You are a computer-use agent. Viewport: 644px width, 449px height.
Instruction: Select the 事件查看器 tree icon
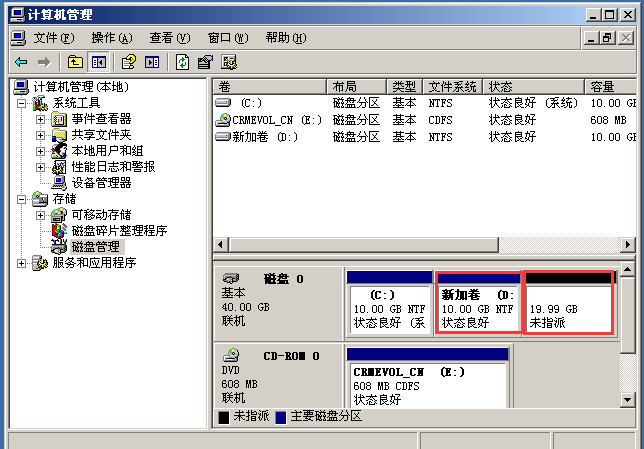[59, 119]
